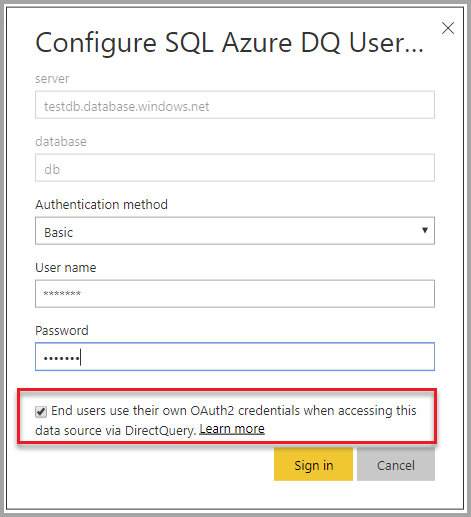
Task: Close the Configure SQL Azure dialog
Action: (448, 28)
